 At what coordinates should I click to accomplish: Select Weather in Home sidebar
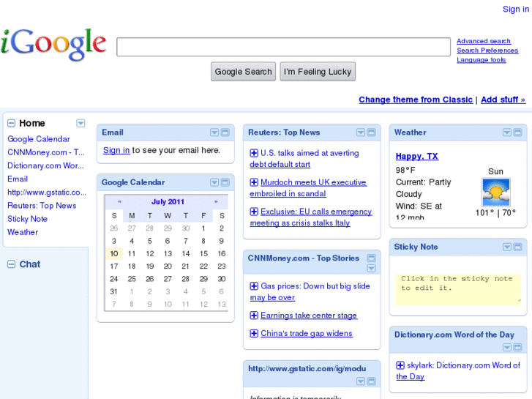(x=23, y=232)
